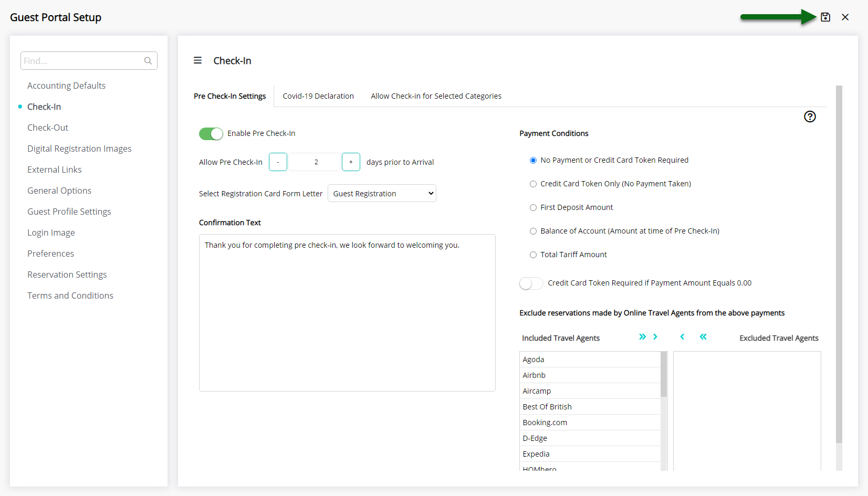868x496 pixels.
Task: Select Expedia travel agent
Action: (x=590, y=454)
